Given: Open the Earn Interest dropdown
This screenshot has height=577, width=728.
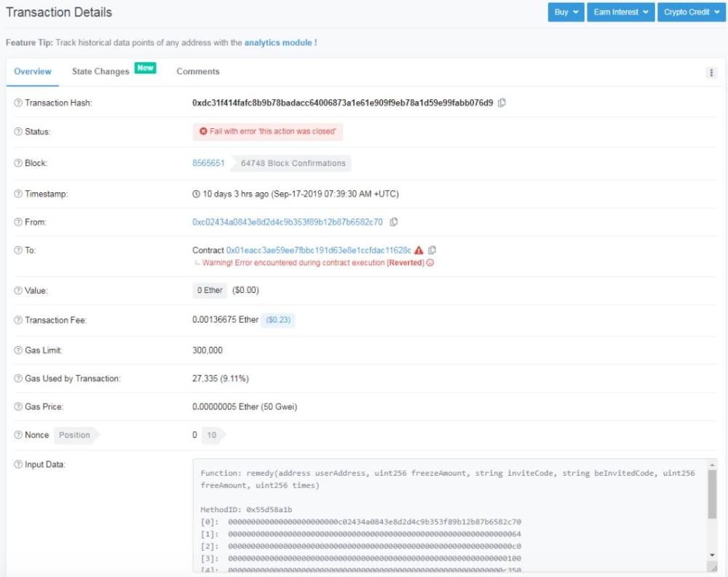Looking at the screenshot, I should (621, 12).
